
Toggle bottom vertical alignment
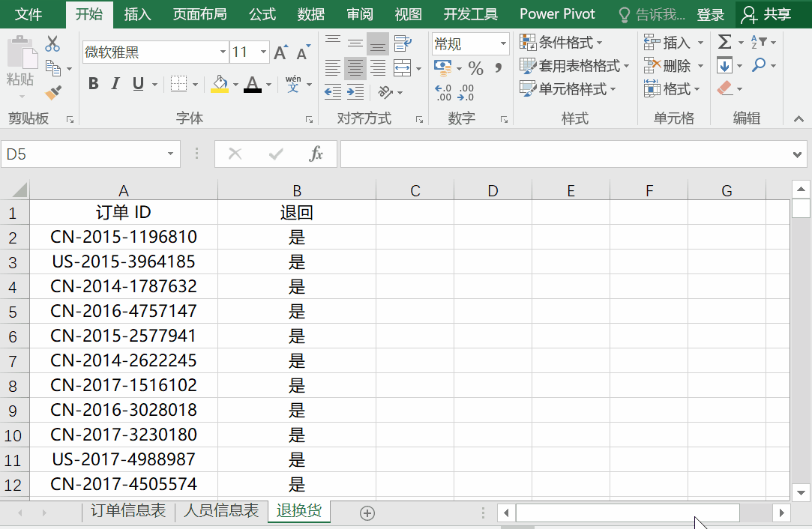click(378, 43)
